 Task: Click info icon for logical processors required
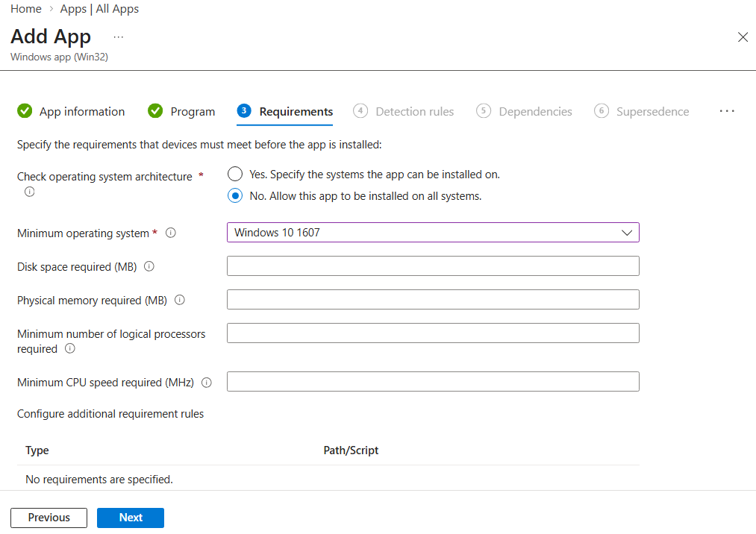(x=70, y=348)
